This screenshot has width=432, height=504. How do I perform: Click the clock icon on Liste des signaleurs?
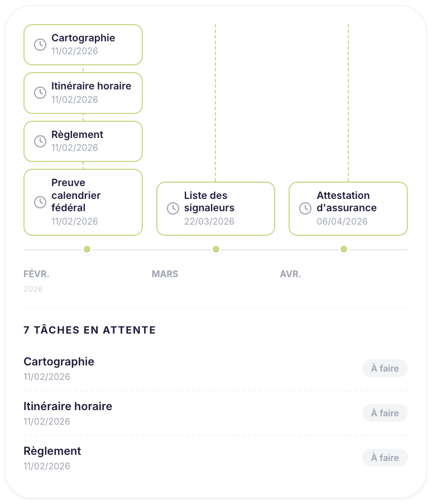click(172, 208)
